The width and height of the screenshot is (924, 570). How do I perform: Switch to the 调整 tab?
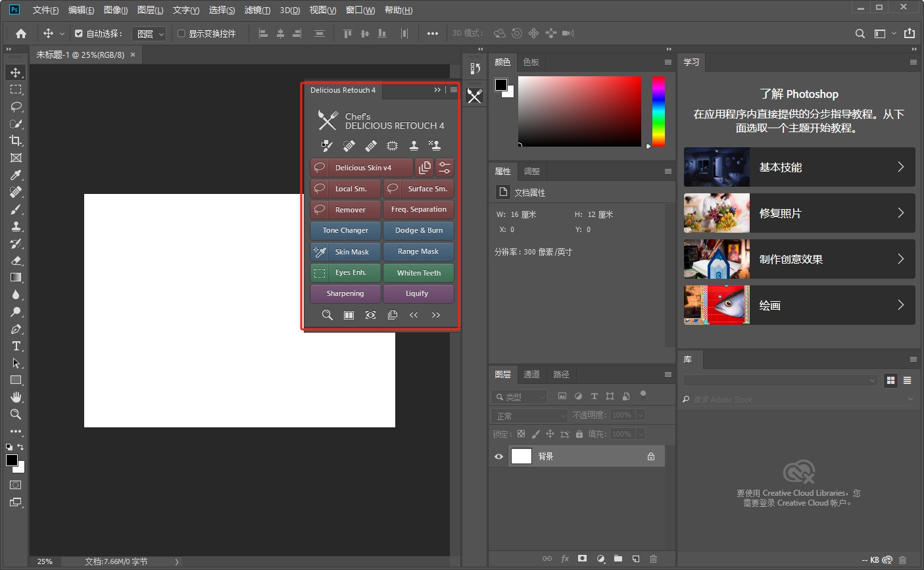tap(531, 171)
